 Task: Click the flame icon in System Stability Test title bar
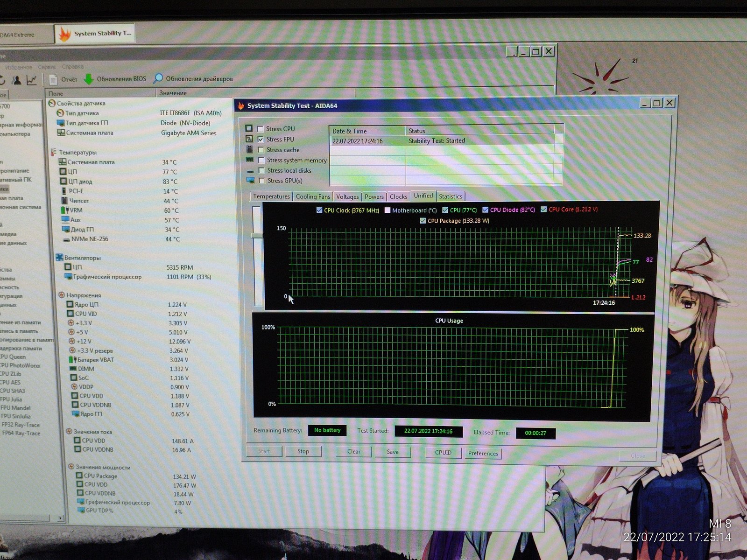[241, 106]
